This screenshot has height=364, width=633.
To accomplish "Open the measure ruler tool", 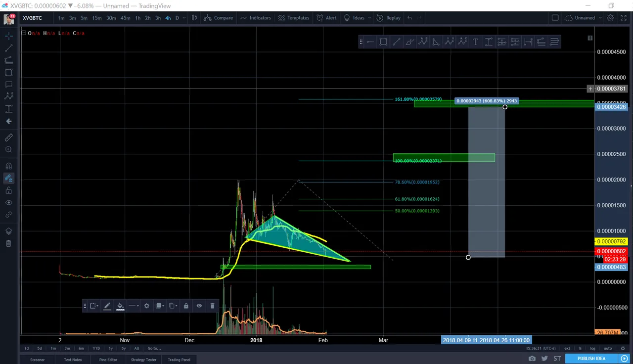I will 8,137.
